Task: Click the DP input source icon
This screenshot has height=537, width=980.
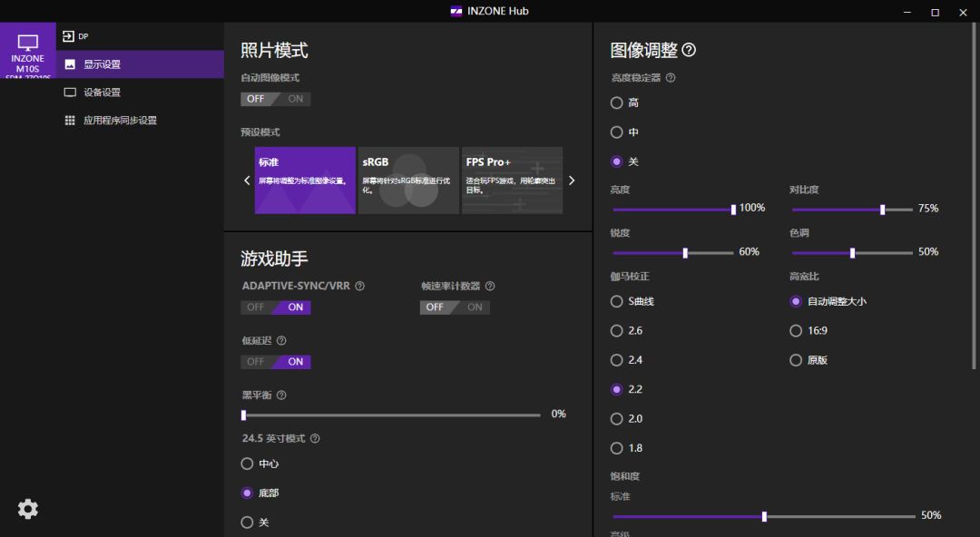Action: pos(68,36)
